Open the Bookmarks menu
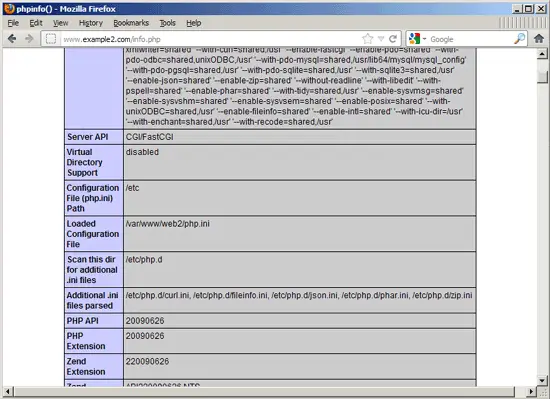 [x=131, y=23]
